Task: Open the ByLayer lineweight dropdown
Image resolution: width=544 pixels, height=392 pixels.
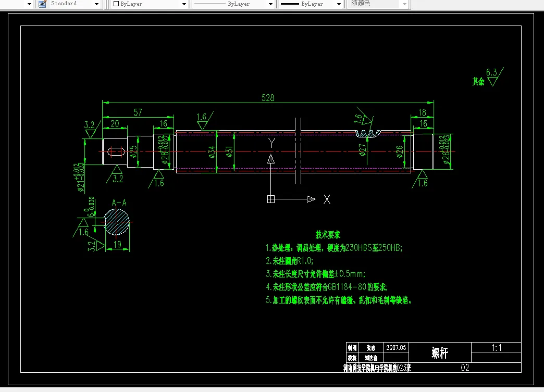Action: click(339, 4)
